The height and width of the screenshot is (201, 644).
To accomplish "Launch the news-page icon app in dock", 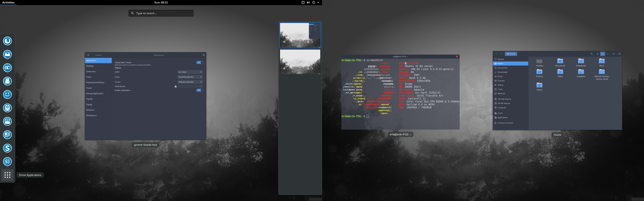I will 8,135.
